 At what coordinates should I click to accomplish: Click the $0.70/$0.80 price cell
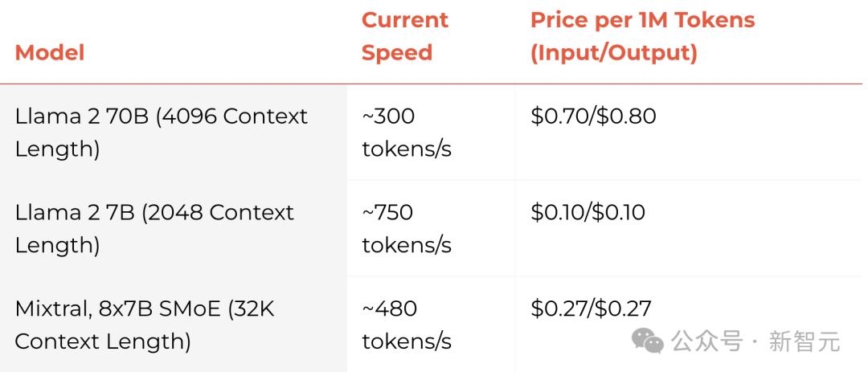pos(593,116)
